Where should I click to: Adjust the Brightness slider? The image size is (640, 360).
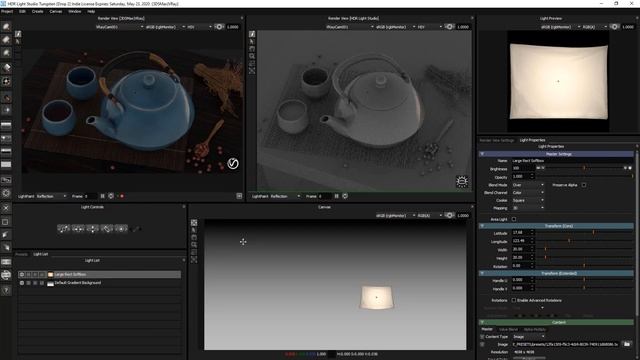pos(584,168)
